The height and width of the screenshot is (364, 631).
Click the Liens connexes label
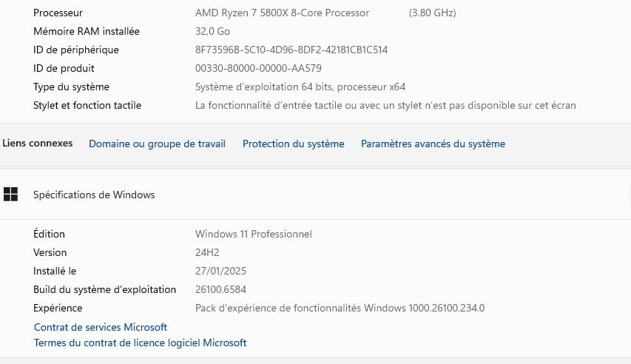[38, 144]
